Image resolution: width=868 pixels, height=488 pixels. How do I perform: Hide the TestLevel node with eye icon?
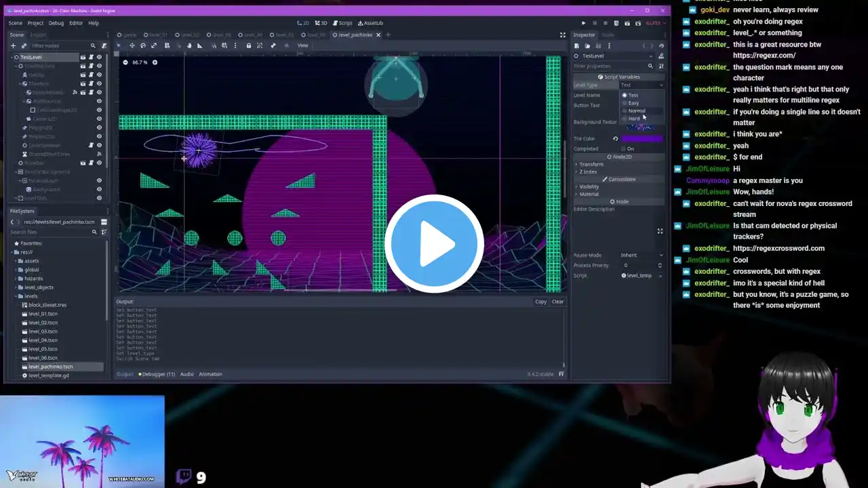point(99,58)
